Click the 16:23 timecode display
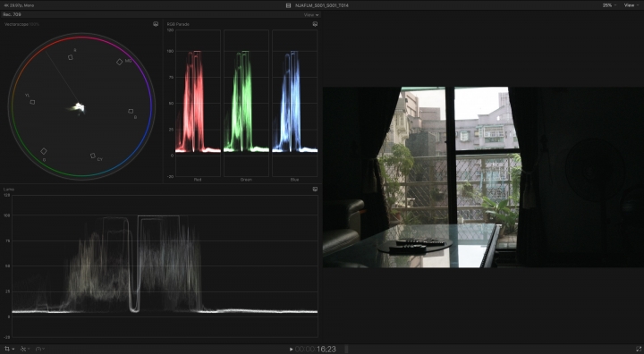This screenshot has height=354, width=644. tap(316, 349)
